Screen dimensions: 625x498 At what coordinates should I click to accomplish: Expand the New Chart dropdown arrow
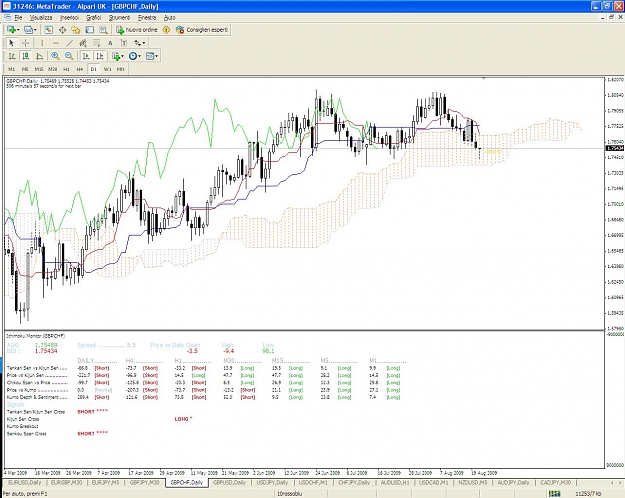tap(18, 30)
